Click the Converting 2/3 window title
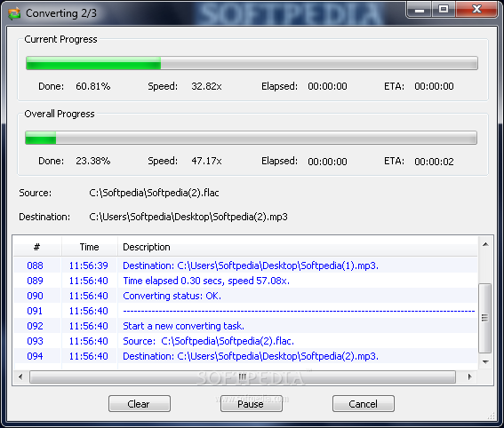Viewport: 504px width, 428px height. (61, 13)
